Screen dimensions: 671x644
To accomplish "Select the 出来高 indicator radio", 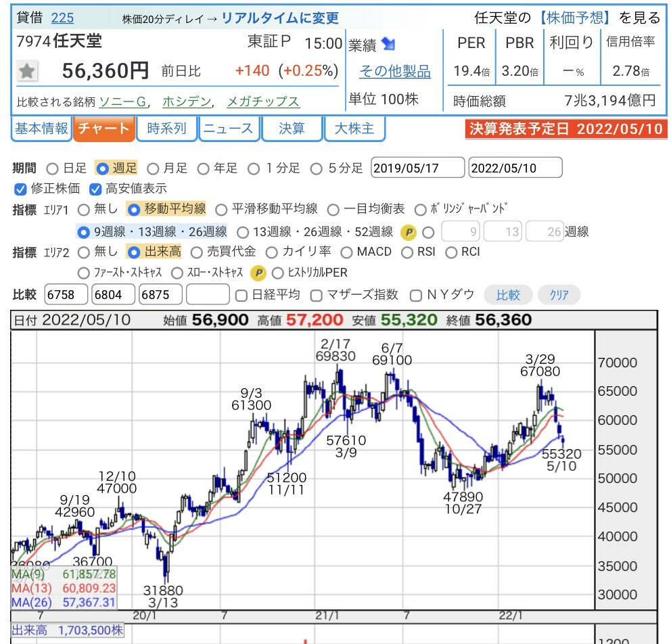I will point(134,252).
